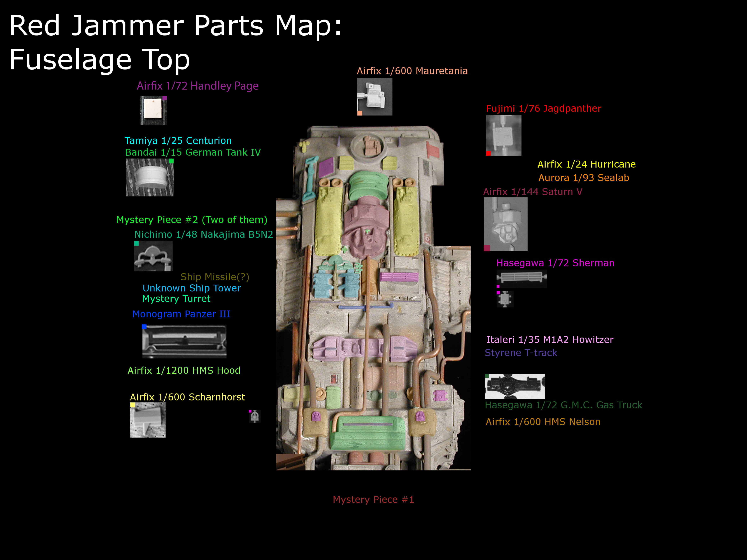Click the yellow swatch on Scharnhorst thumbnail
Screen dimensions: 747x560
coord(133,405)
